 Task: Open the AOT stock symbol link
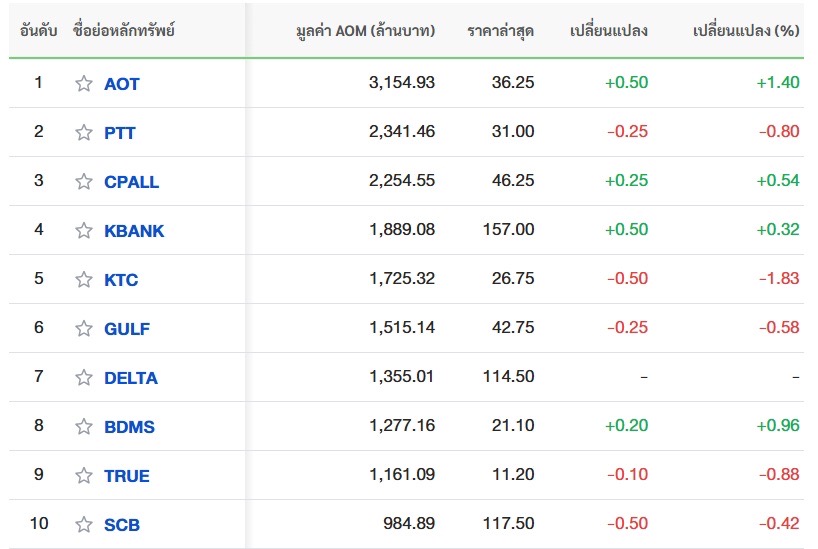point(122,84)
